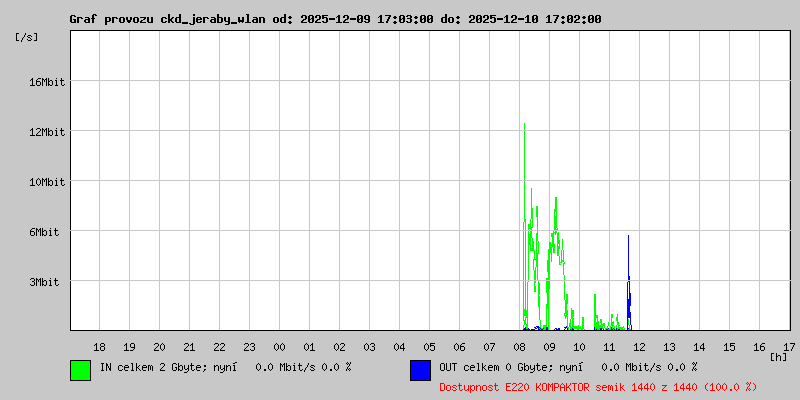The height and width of the screenshot is (400, 800).
Task: Click the '12Mbit' y-axis label
Action: (47, 132)
